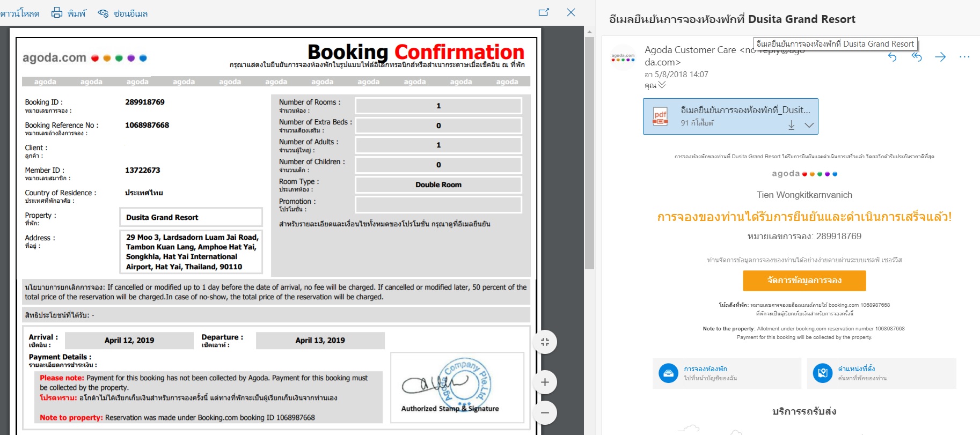Screen dimensions: 980x435
Task: Click the email subject heading at the top
Action: tap(732, 19)
